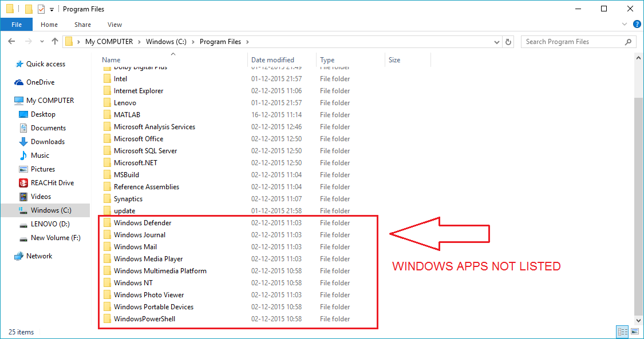Viewport: 644px width, 339px height.
Task: Click the OneDrive icon in the sidebar
Action: coord(18,82)
